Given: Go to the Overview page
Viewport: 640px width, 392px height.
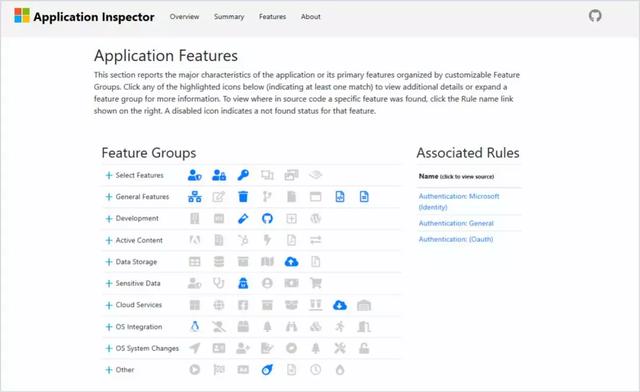Looking at the screenshot, I should pos(184,17).
